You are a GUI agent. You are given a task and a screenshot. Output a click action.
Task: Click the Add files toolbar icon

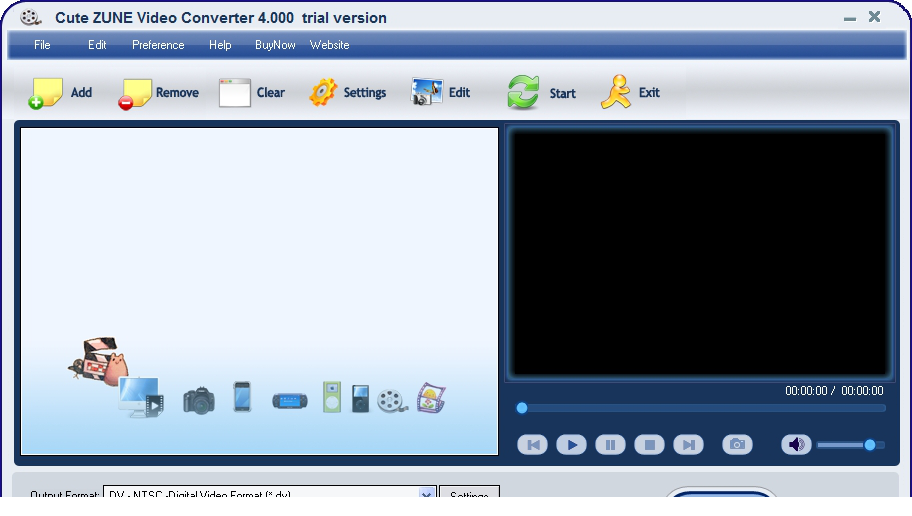45,93
